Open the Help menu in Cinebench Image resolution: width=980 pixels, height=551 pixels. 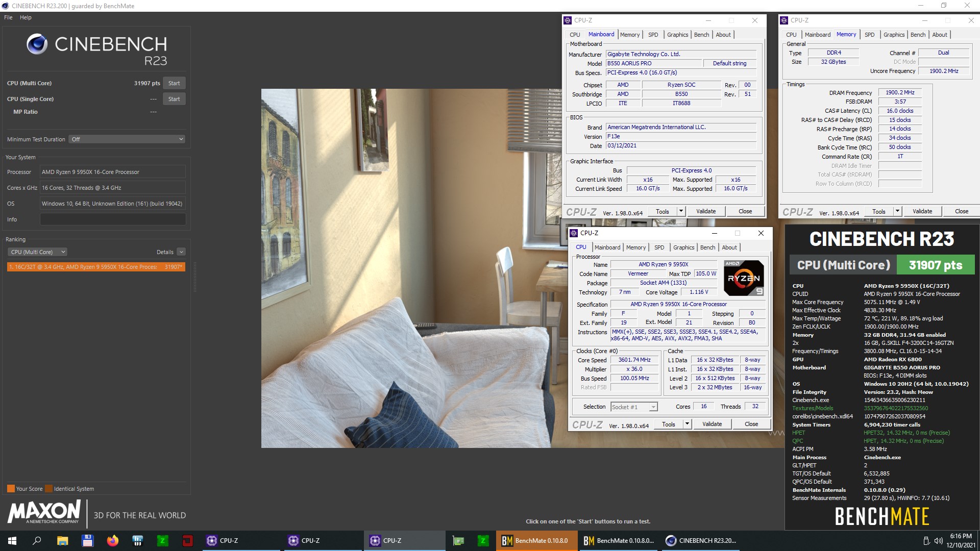26,17
